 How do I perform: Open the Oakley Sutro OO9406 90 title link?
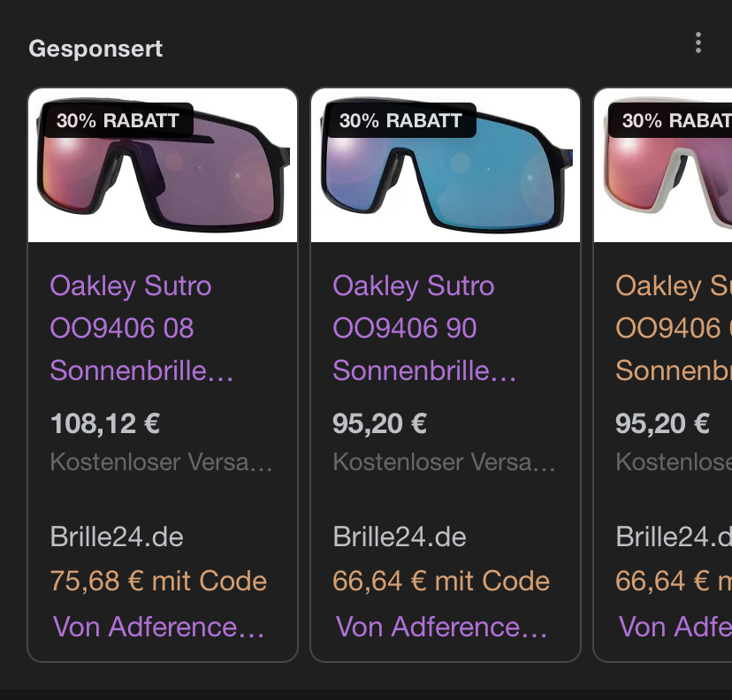416,328
